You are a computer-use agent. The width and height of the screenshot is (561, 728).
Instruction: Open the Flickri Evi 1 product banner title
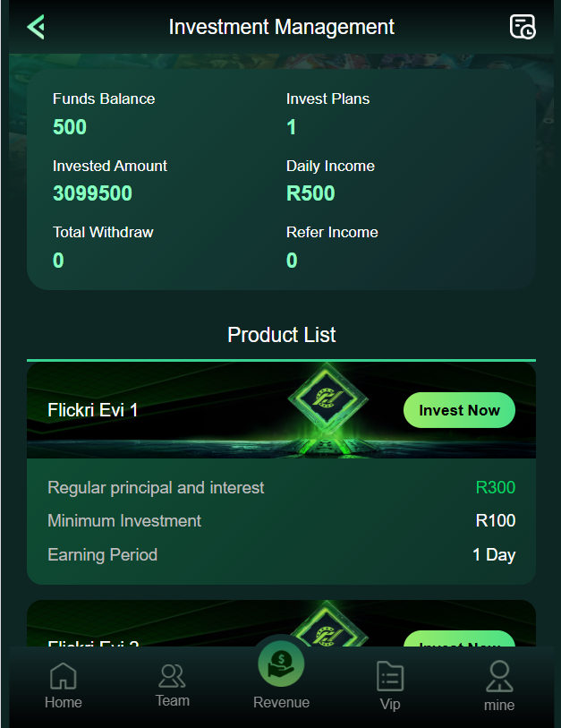pos(93,410)
